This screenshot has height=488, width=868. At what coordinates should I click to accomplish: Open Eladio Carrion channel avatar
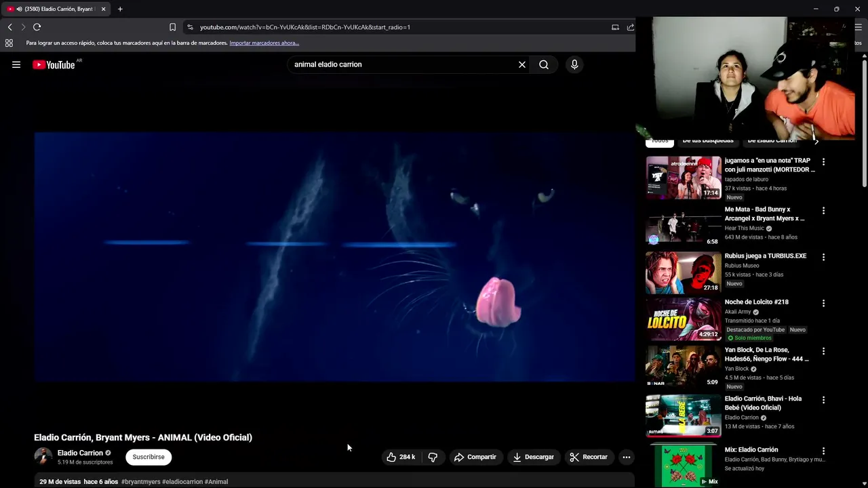43,456
